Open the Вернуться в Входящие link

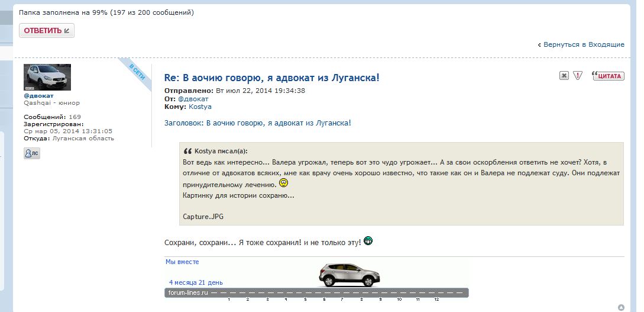click(x=584, y=44)
